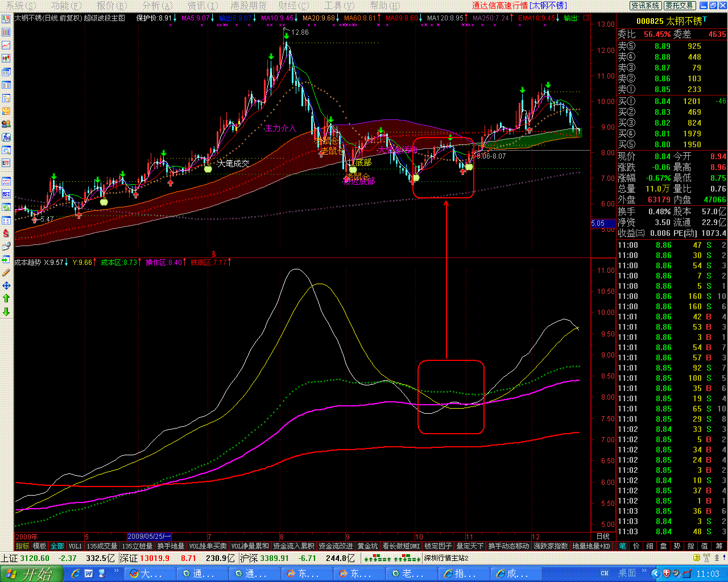The image size is (728, 582).
Task: Open the 日线 period selector
Action: coord(603,537)
